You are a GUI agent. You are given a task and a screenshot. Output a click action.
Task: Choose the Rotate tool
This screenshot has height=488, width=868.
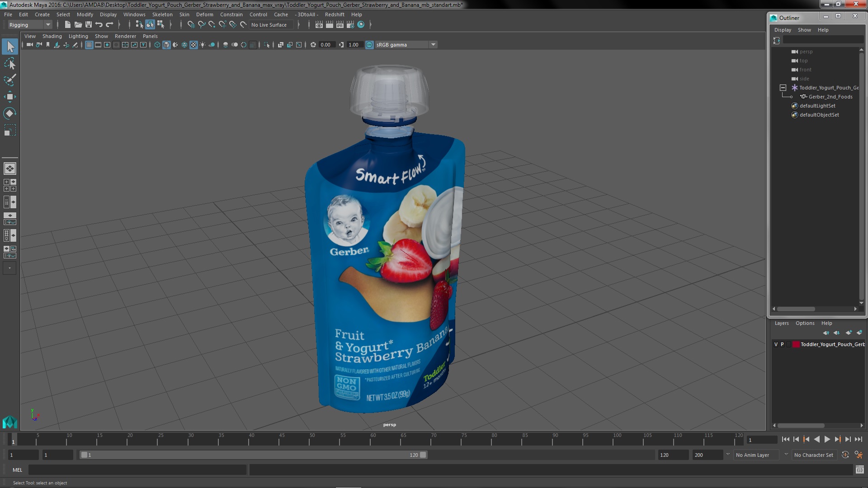[10, 113]
